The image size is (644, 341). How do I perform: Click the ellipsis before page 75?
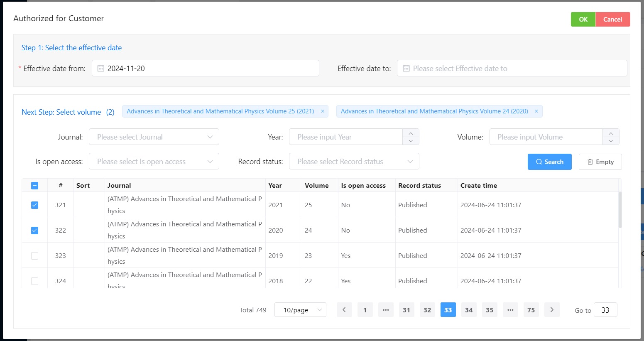point(510,310)
